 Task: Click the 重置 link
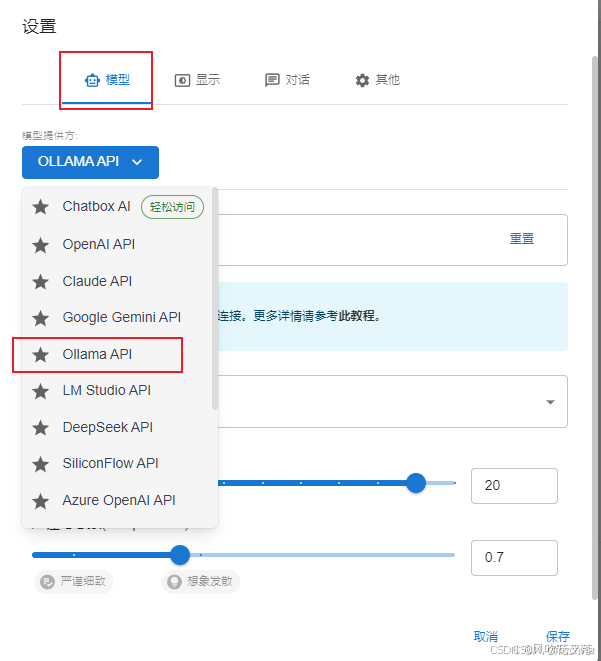tap(522, 239)
